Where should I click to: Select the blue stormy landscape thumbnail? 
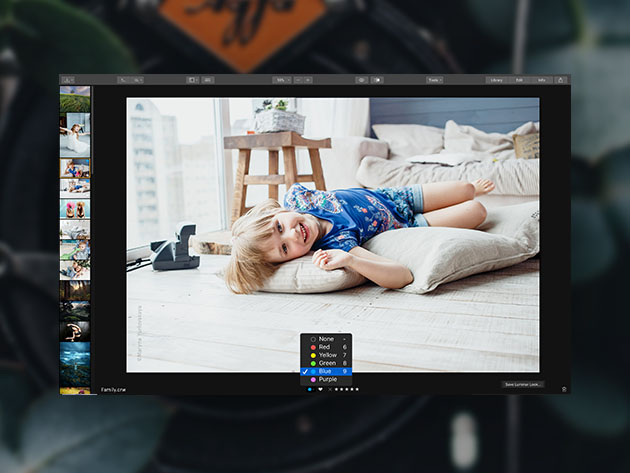point(75,364)
